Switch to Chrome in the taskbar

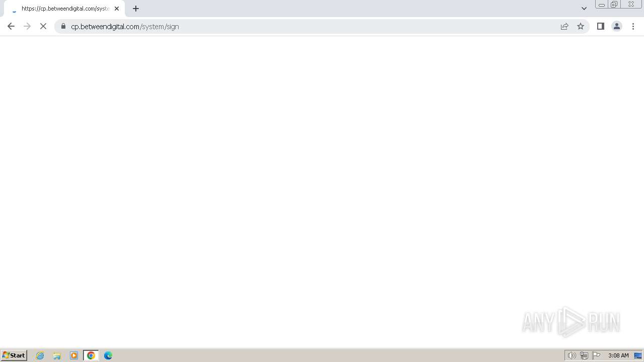(91, 355)
